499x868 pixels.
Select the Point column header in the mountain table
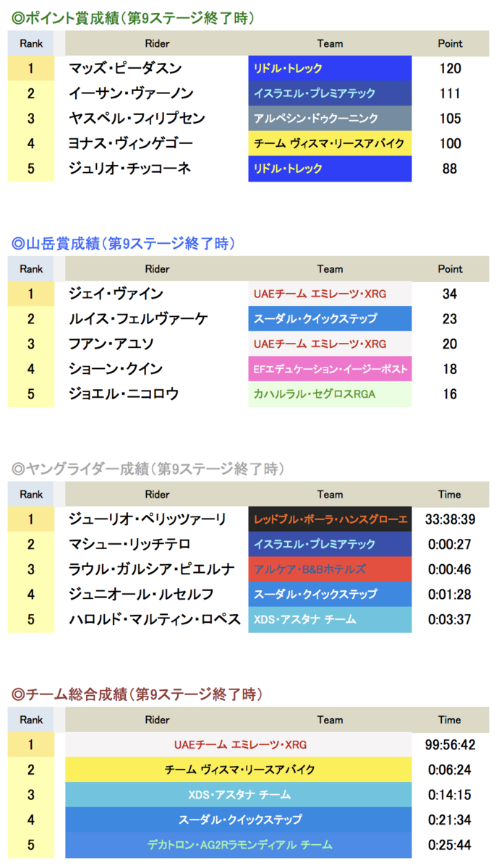click(x=450, y=269)
